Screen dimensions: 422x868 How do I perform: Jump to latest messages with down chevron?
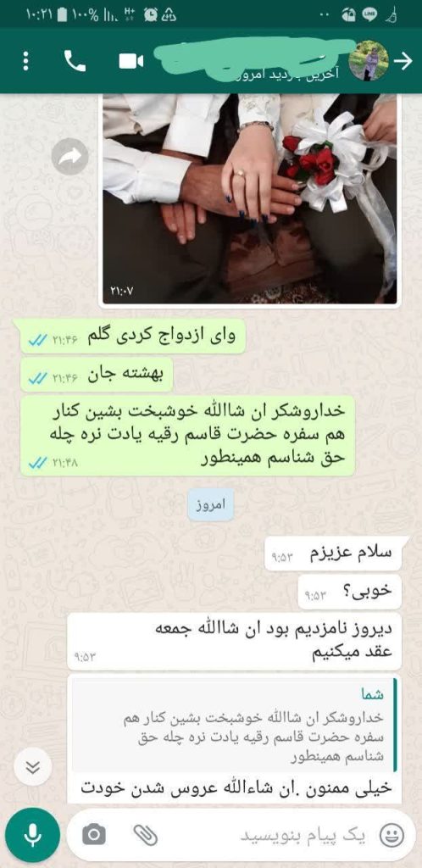point(33,766)
